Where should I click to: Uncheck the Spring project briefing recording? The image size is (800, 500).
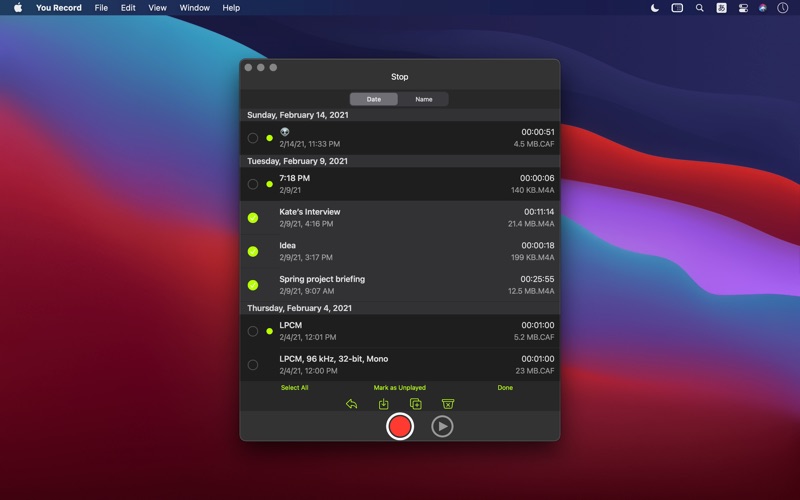coord(253,285)
